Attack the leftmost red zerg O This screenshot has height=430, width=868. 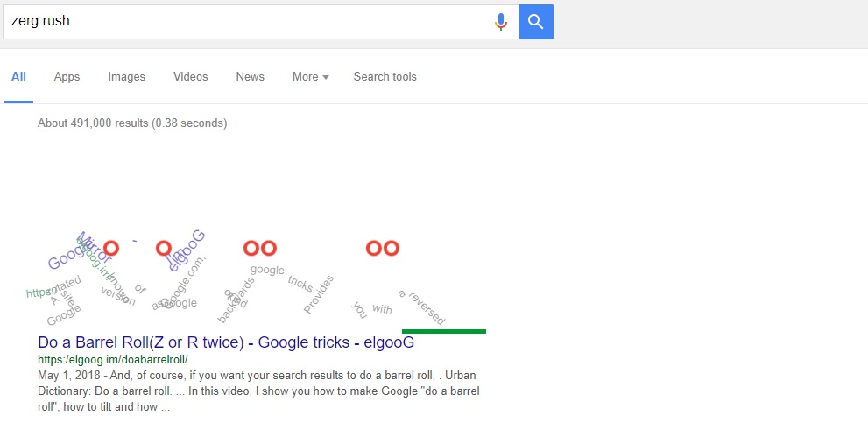tap(110, 249)
